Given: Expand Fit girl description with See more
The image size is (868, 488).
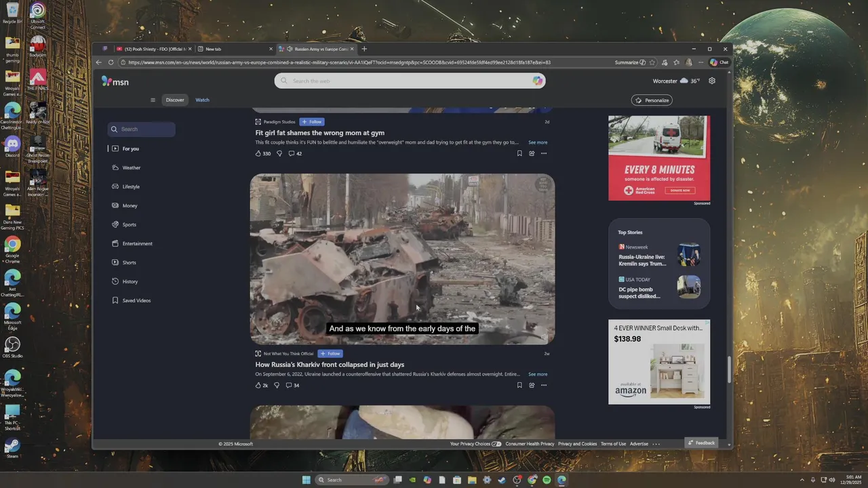Looking at the screenshot, I should point(538,142).
